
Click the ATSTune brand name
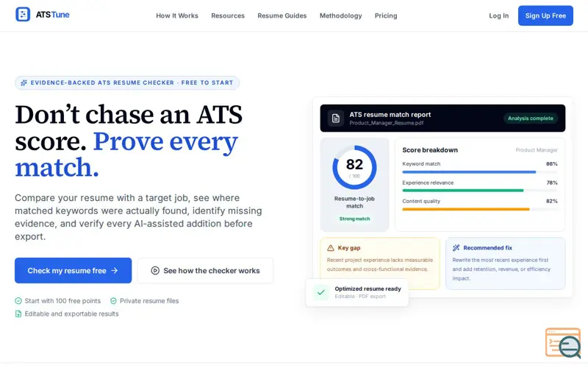[52, 15]
